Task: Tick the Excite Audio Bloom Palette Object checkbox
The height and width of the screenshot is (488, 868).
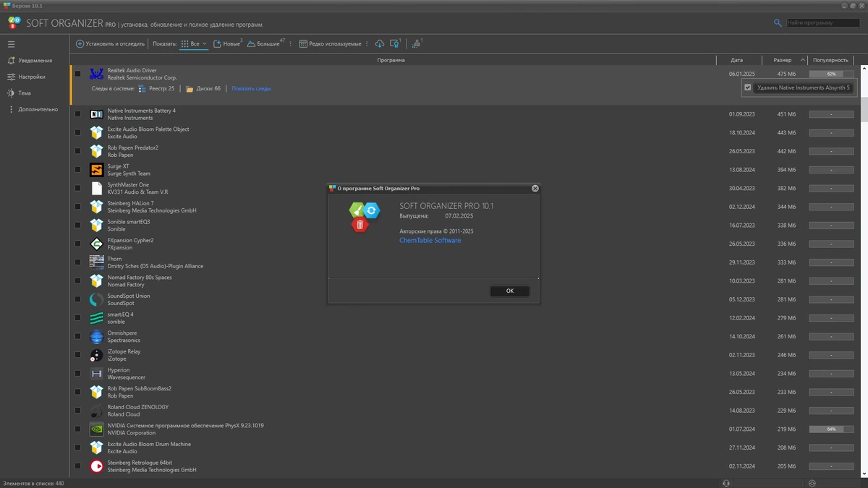Action: pos(78,132)
